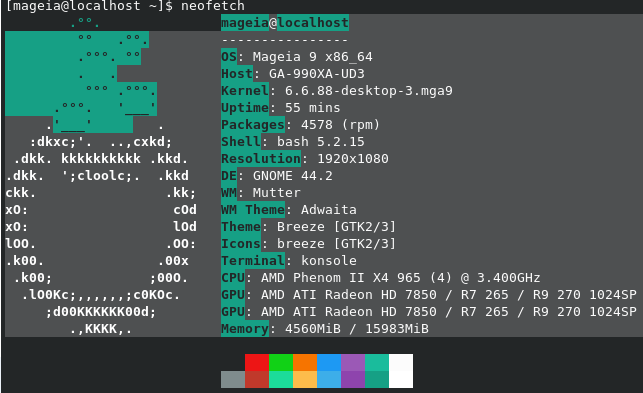Select the highlighted 'mageia' username in the header
643x393 pixels.
click(x=245, y=23)
